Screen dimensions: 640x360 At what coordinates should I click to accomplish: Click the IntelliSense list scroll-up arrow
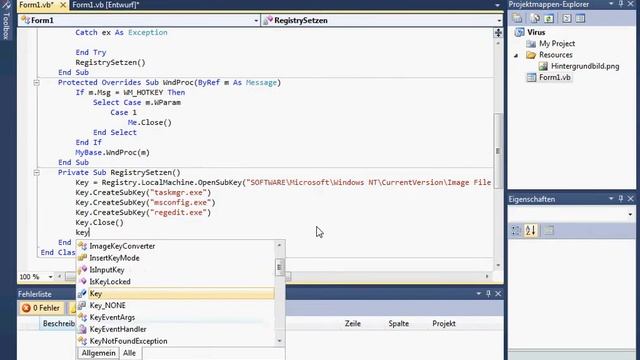point(280,245)
